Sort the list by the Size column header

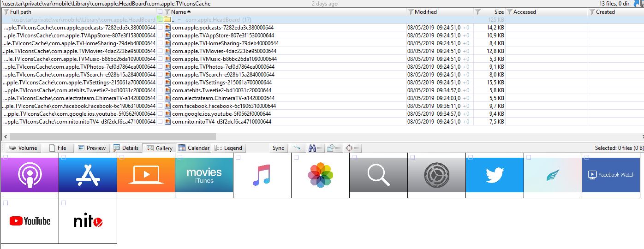pos(499,12)
